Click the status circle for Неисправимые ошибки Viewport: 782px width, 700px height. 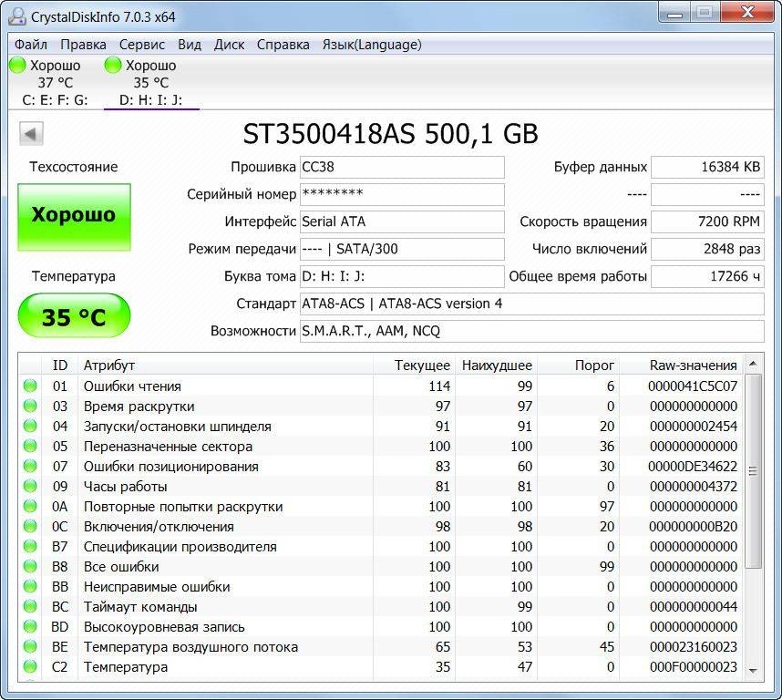click(x=30, y=586)
